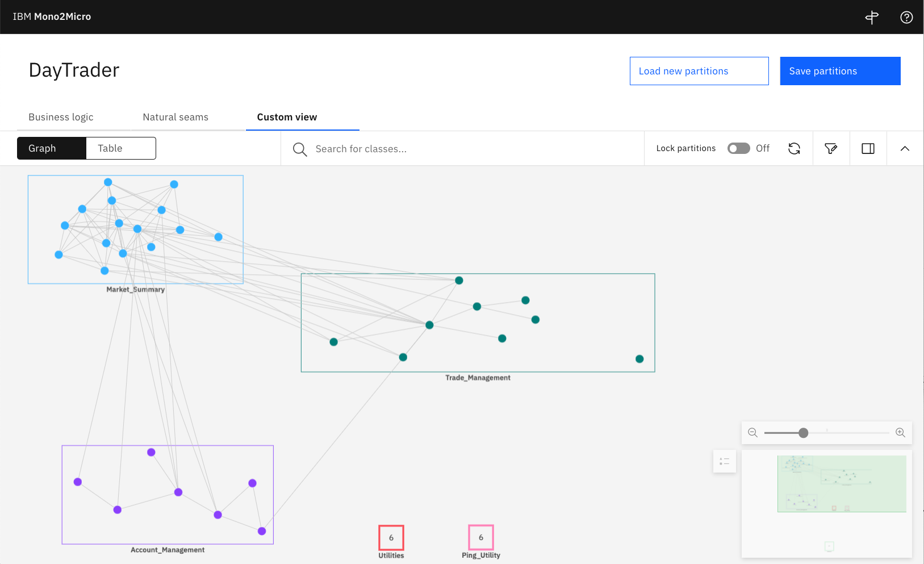The image size is (924, 564).
Task: Collapse the toolbar with the chevron up
Action: click(x=905, y=148)
